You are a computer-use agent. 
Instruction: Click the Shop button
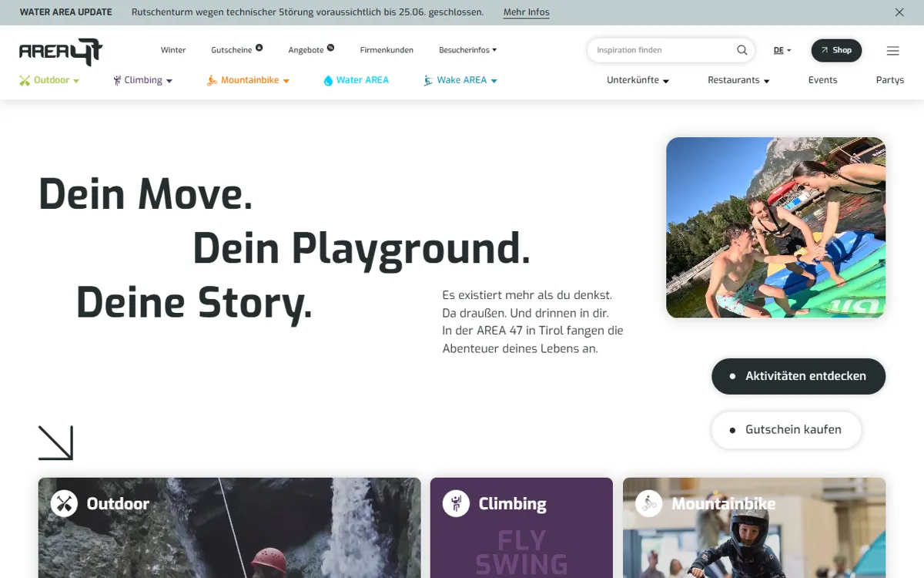pyautogui.click(x=836, y=50)
